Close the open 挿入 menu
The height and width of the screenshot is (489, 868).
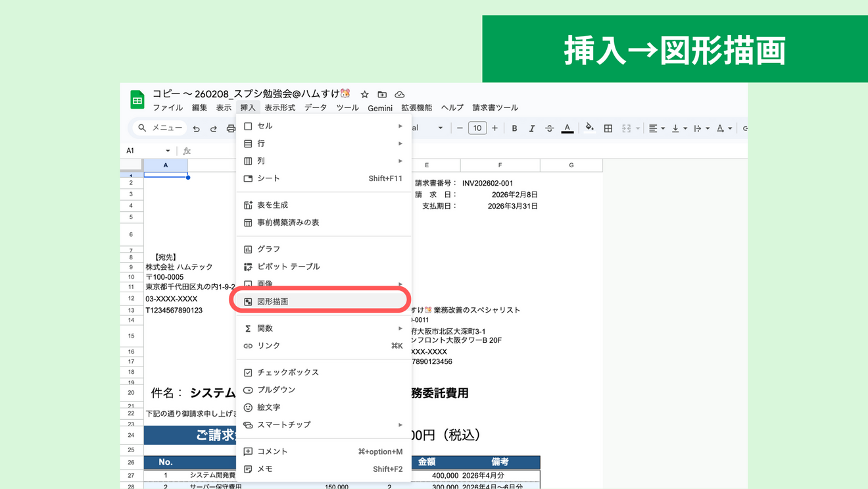coord(248,108)
